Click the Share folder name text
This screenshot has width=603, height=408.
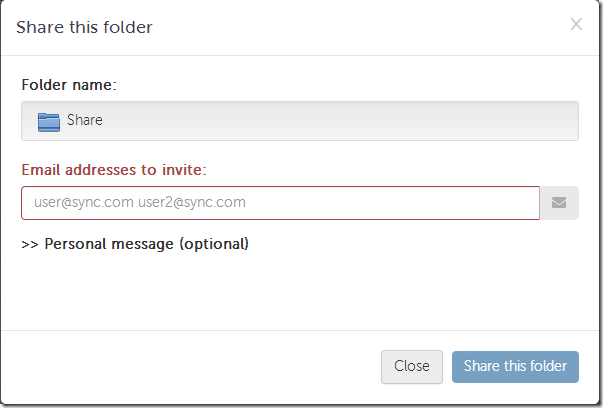click(x=85, y=121)
